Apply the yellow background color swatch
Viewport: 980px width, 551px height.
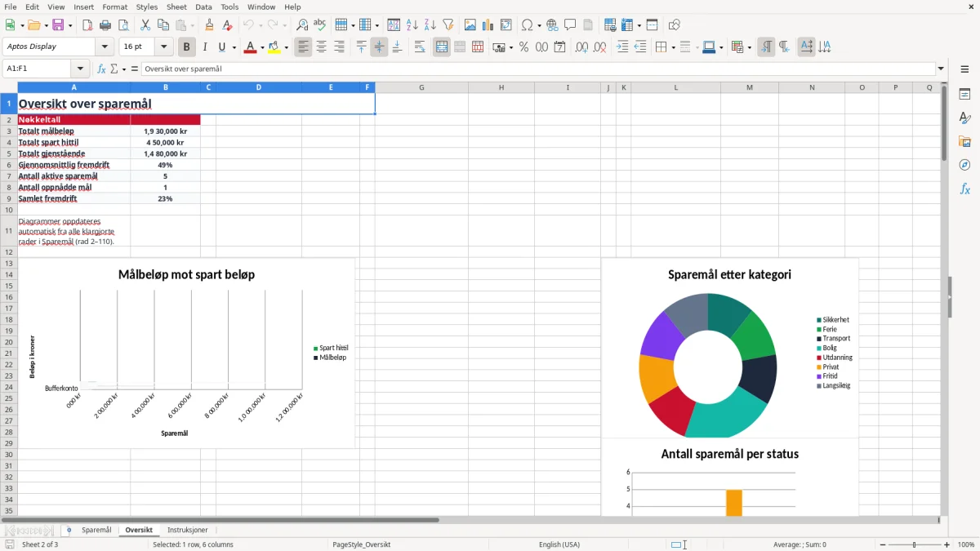tap(274, 47)
